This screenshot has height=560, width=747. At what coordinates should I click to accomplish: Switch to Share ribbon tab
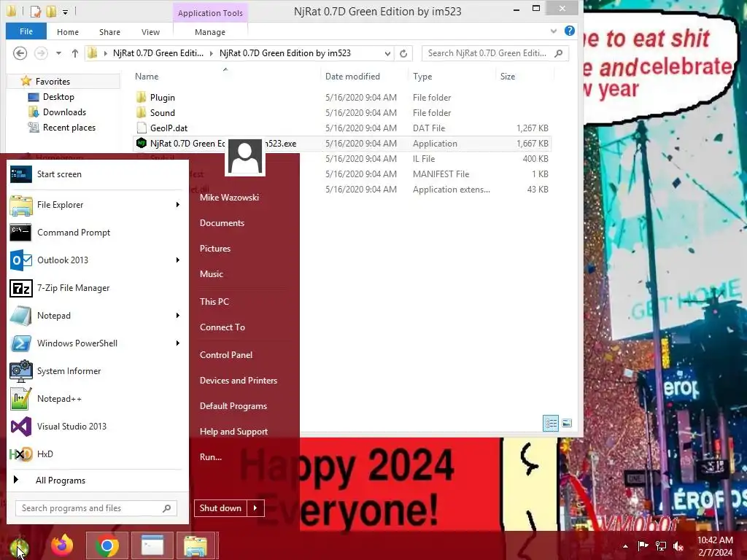109,32
